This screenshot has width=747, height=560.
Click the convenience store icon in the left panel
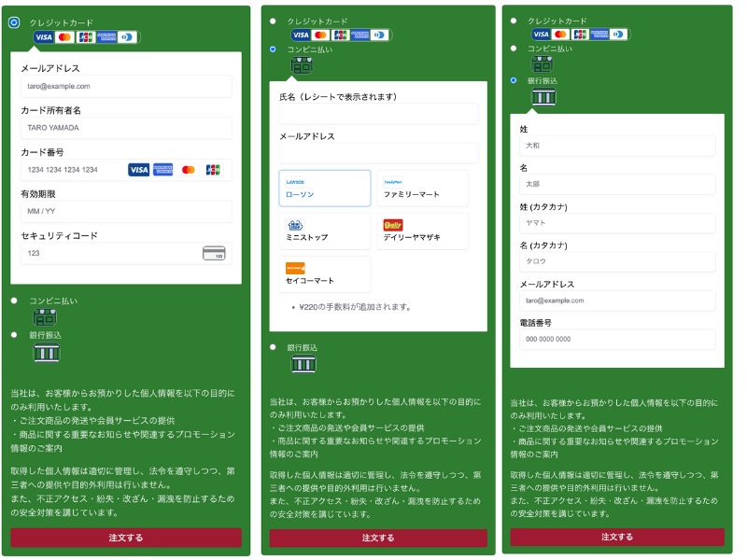point(45,317)
